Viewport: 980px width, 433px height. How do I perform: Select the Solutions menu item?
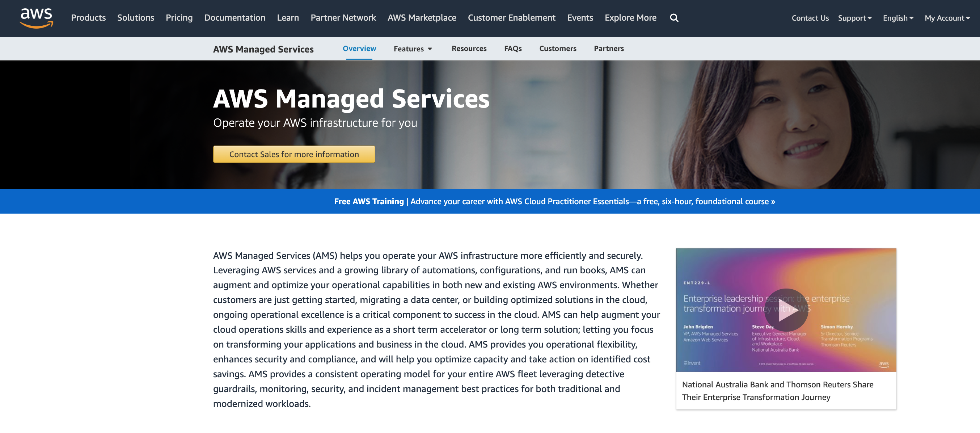tap(136, 17)
